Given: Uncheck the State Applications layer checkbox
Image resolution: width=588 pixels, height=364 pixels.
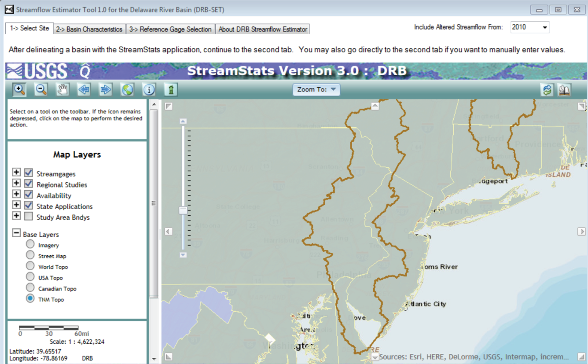Looking at the screenshot, I should (29, 205).
